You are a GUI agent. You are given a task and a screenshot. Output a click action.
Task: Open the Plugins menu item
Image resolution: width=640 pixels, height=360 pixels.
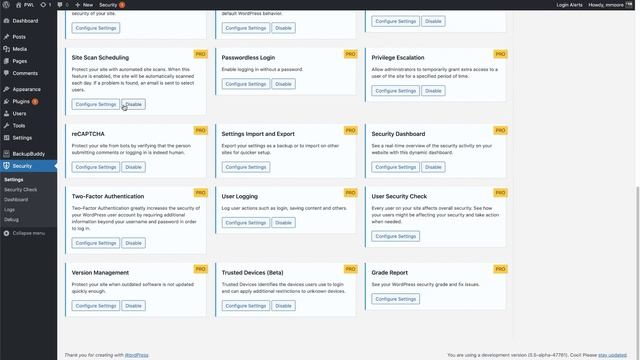pyautogui.click(x=21, y=102)
